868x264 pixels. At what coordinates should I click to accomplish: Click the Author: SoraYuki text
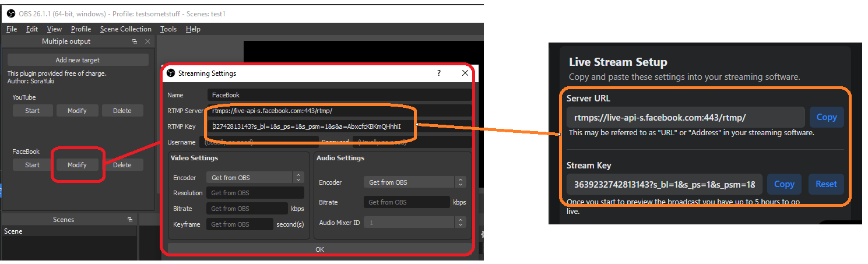(30, 81)
